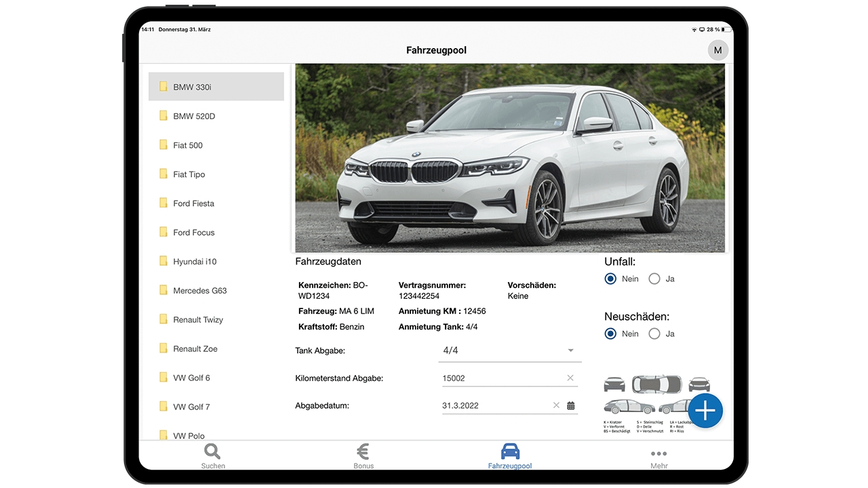Select the front view car diagram

[x=614, y=384]
